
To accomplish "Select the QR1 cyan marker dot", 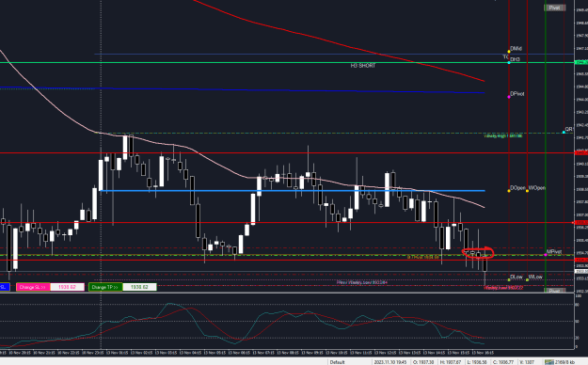I will coord(564,132).
